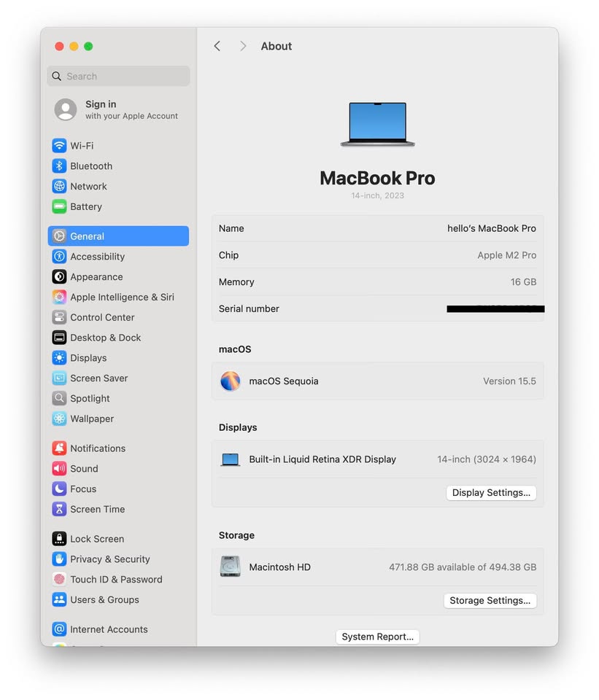Click the Appearance icon
599x700 pixels.
pyautogui.click(x=59, y=277)
